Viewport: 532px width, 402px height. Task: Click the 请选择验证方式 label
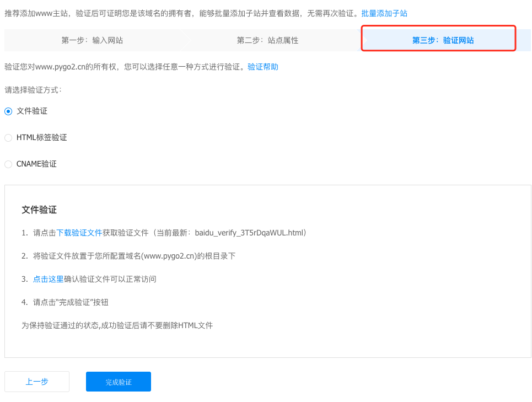click(33, 89)
